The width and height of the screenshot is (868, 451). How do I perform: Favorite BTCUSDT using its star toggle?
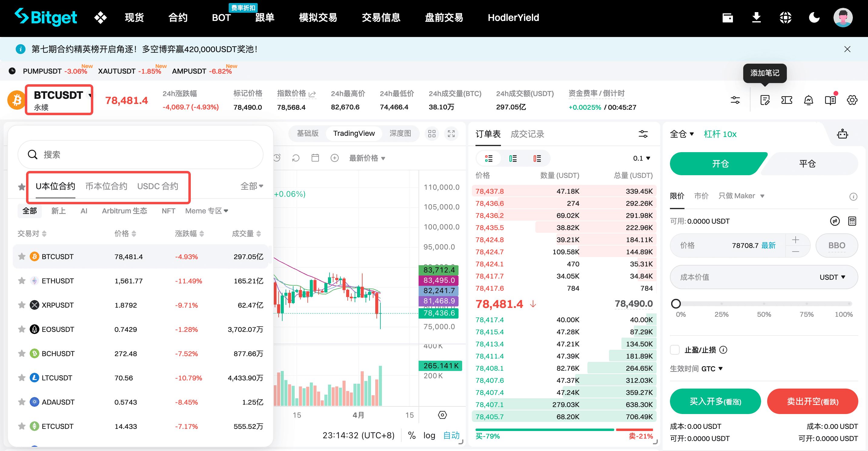click(22, 256)
